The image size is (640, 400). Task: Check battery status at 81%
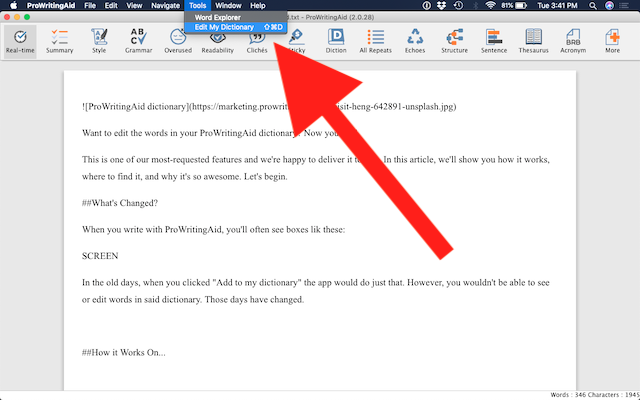[x=514, y=5]
